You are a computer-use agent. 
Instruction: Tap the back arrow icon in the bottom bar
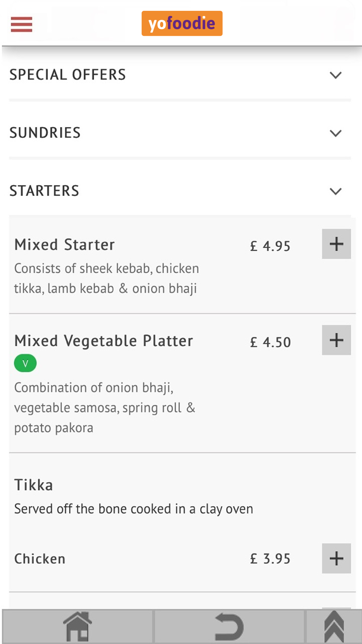click(229, 627)
